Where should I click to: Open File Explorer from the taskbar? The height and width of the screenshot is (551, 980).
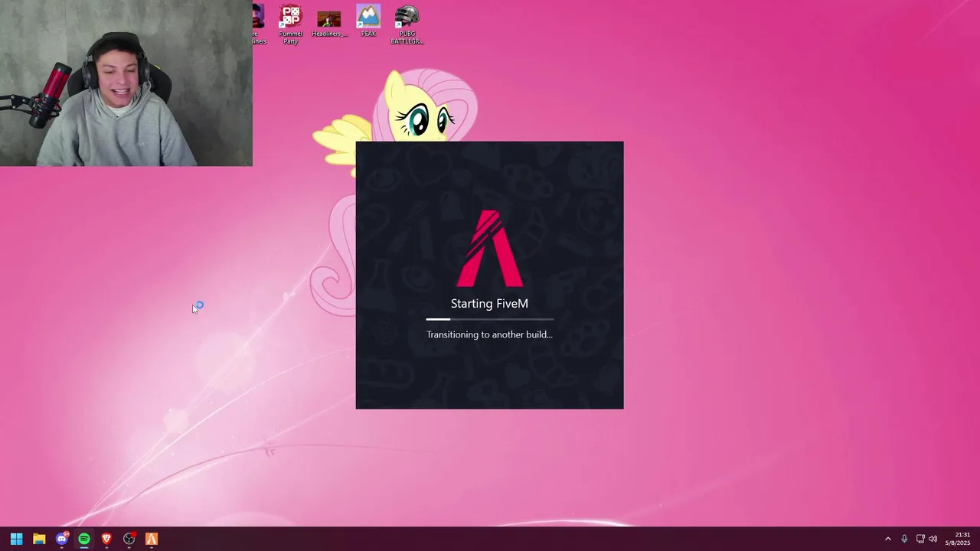point(39,539)
